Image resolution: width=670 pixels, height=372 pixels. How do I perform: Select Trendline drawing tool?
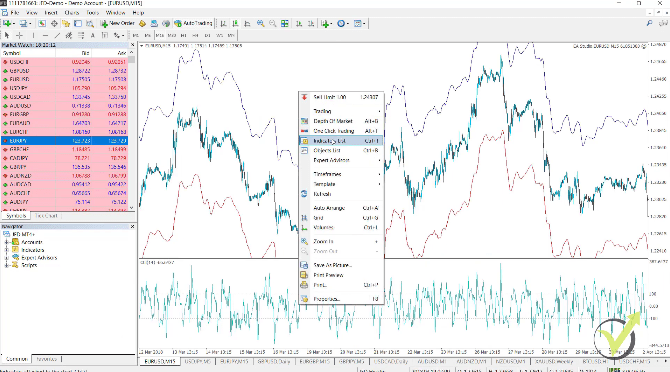57,35
